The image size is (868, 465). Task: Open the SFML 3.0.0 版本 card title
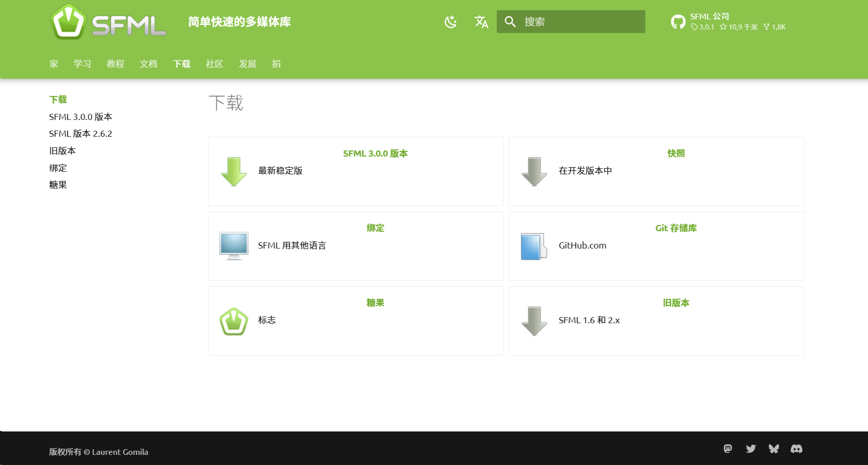pyautogui.click(x=375, y=153)
